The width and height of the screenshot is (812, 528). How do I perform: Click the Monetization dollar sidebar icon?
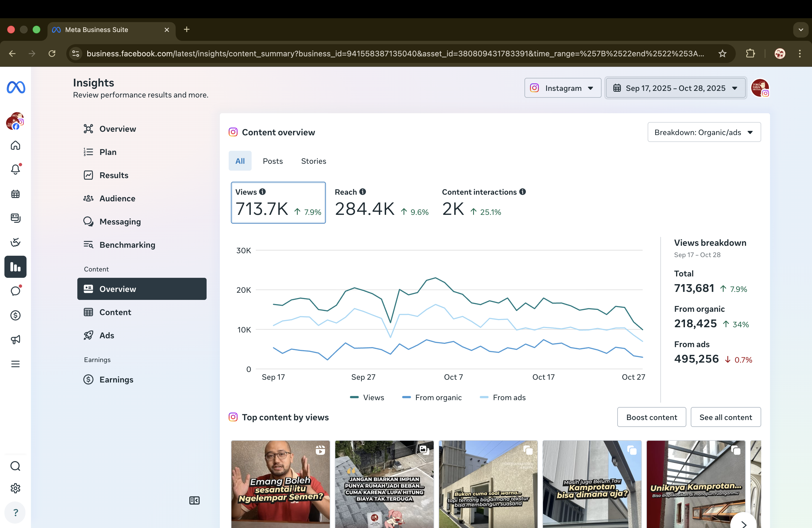tap(15, 315)
